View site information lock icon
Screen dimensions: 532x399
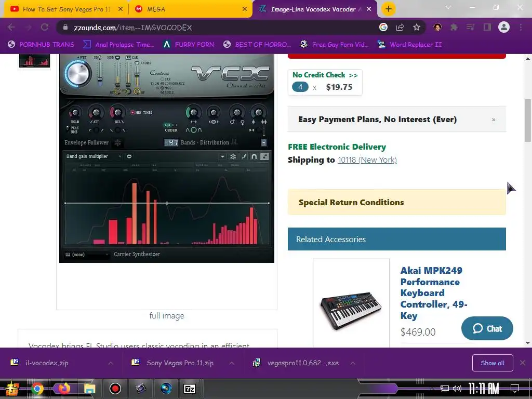tap(65, 28)
